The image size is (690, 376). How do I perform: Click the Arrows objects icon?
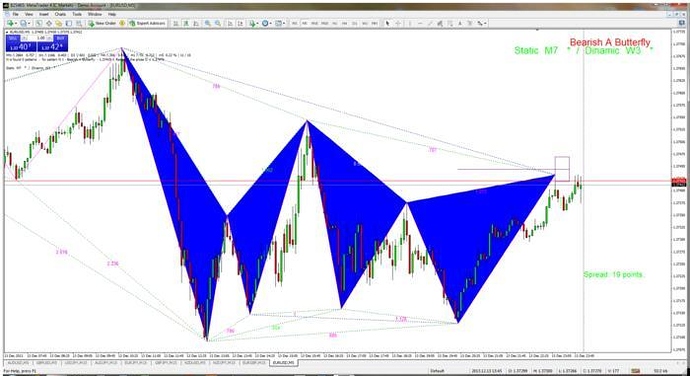pyautogui.click(x=480, y=23)
